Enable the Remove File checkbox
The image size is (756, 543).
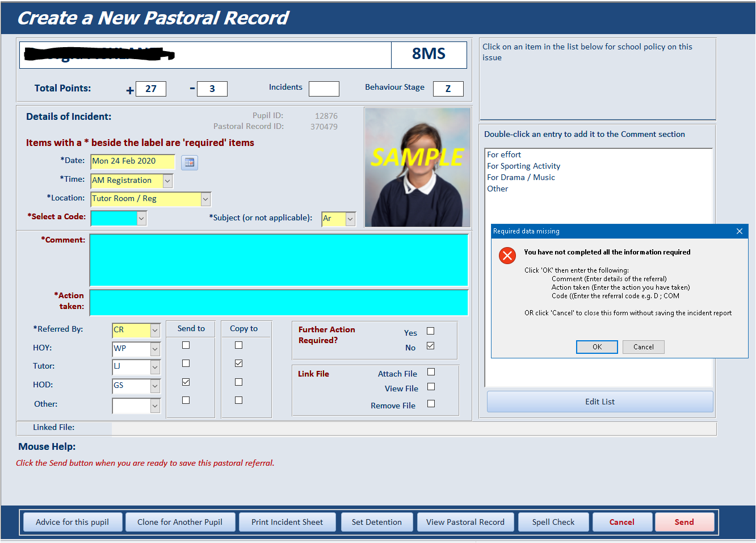pos(431,403)
